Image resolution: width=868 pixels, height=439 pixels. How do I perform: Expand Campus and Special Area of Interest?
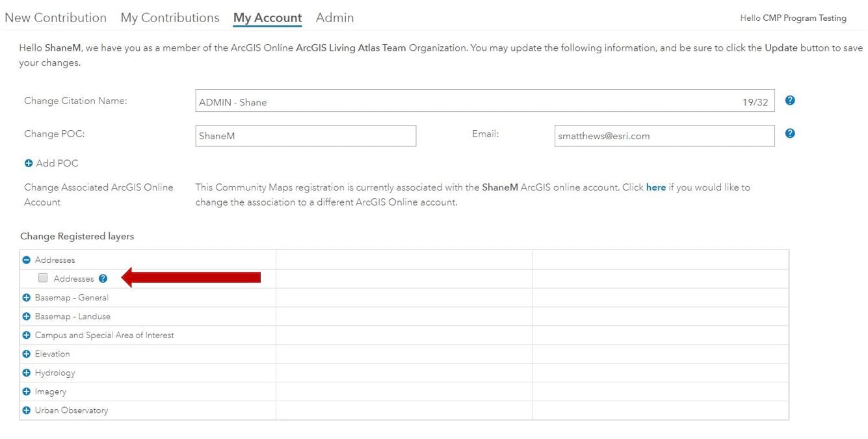27,336
